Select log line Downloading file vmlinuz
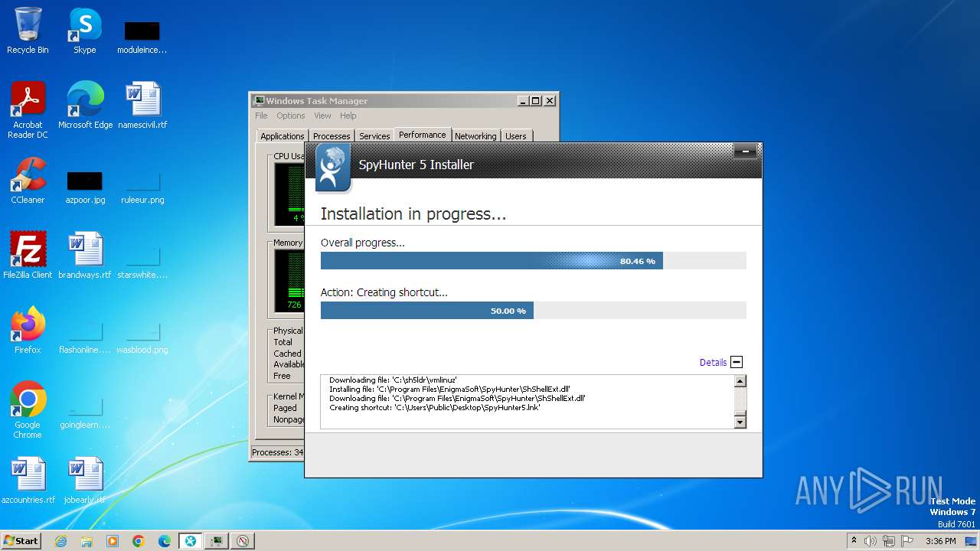Image resolution: width=980 pixels, height=551 pixels. [x=393, y=380]
